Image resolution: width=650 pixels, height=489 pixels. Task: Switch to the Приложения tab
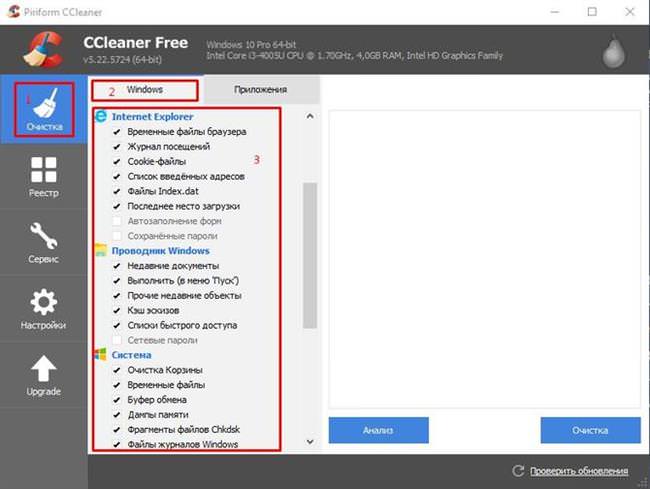click(260, 90)
